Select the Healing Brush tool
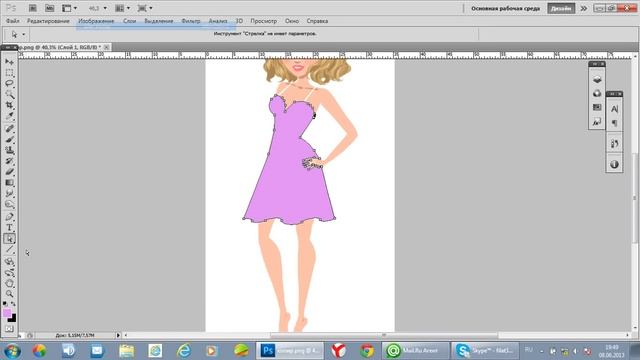Viewport: 640px width, 360px height. 9,129
